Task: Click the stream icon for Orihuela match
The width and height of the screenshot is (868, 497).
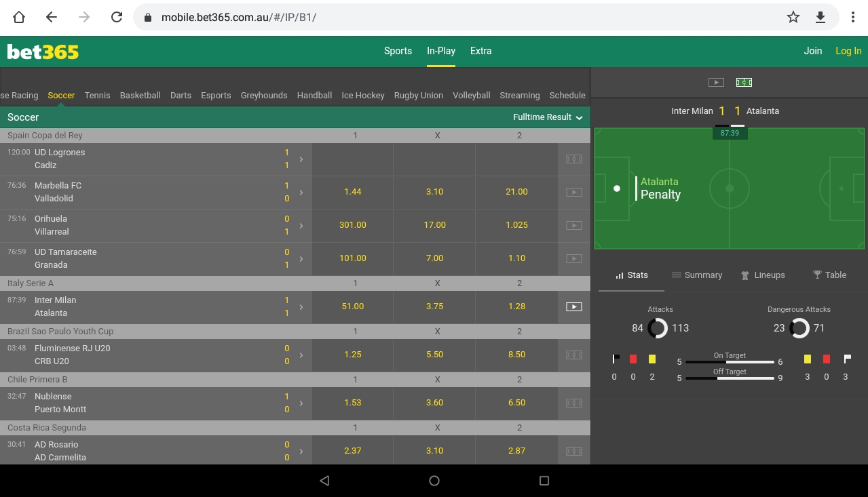Action: [574, 226]
